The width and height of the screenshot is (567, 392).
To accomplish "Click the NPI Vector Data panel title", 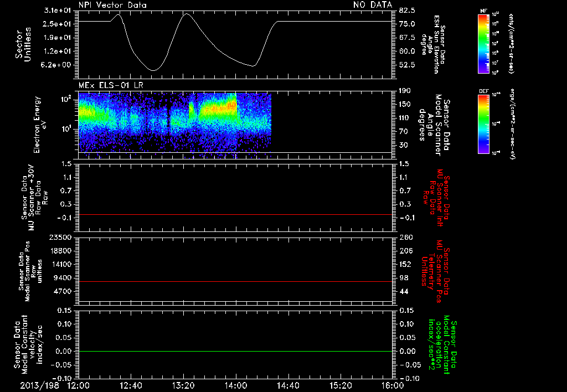I will click(x=113, y=5).
